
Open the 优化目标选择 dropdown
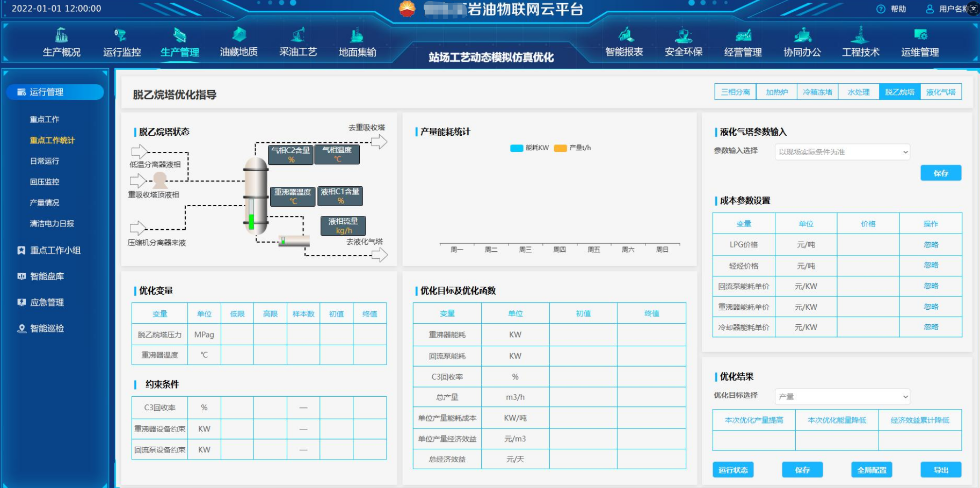pos(842,397)
